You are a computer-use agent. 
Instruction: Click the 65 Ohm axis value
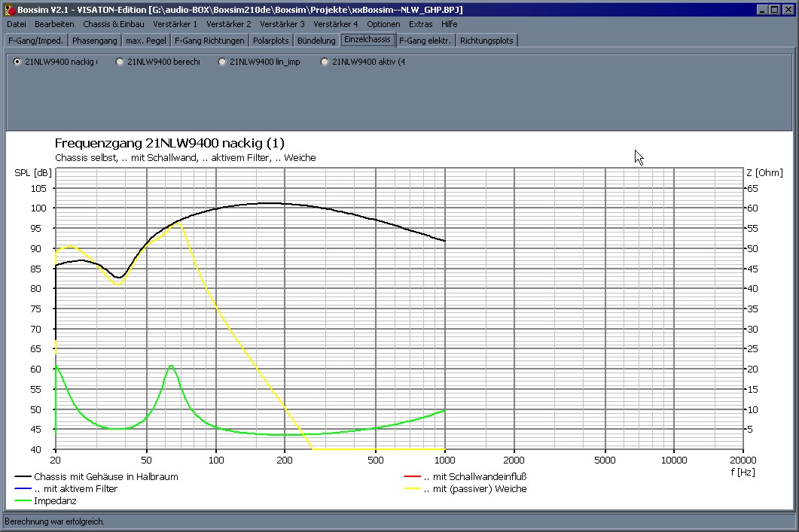pos(752,188)
